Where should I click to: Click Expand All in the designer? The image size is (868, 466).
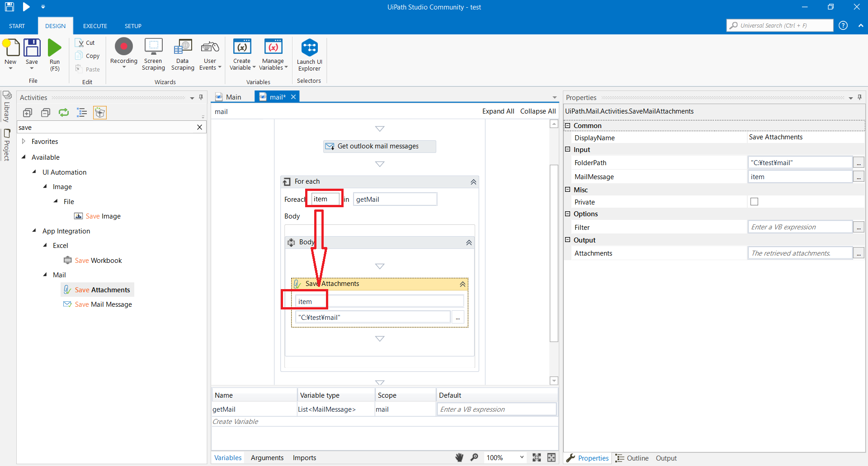click(498, 111)
